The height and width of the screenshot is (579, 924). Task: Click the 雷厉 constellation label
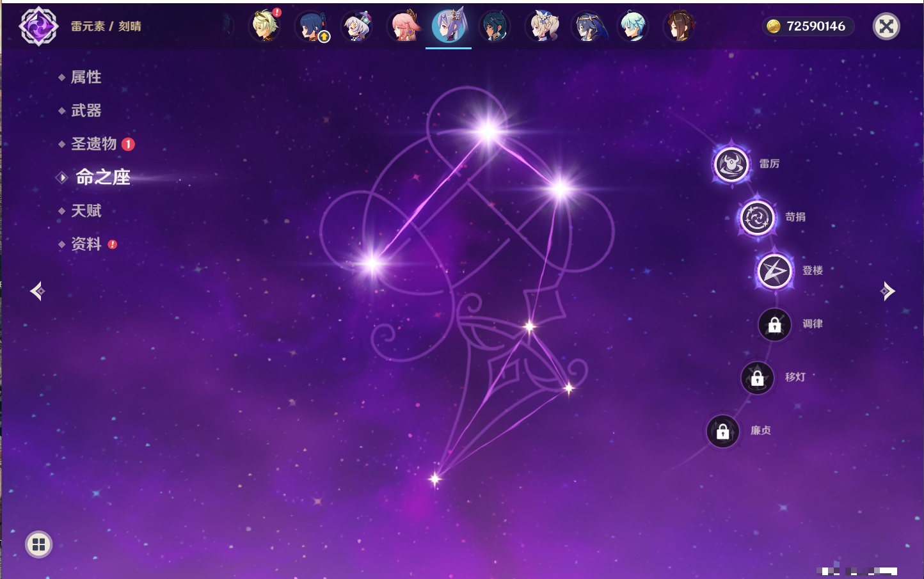pos(769,164)
